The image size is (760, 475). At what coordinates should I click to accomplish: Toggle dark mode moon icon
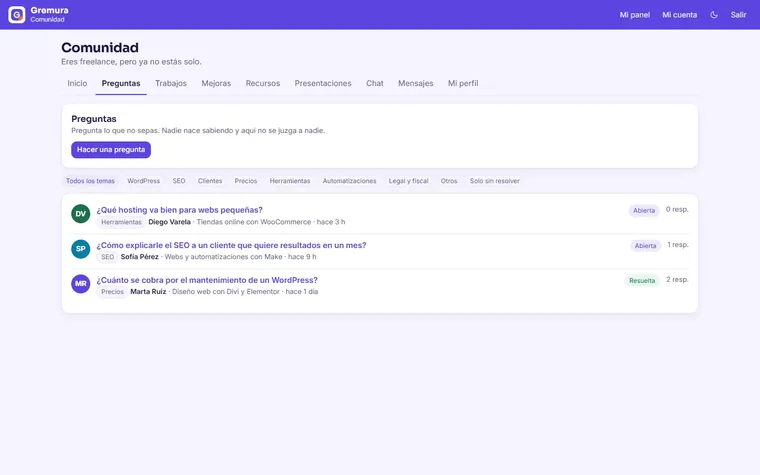click(x=713, y=15)
